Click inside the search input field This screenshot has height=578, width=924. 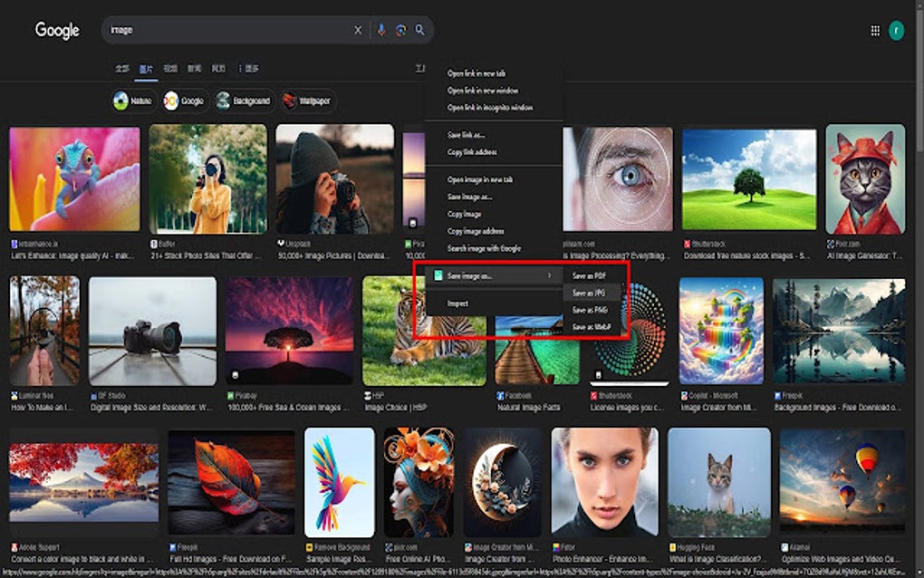click(226, 30)
